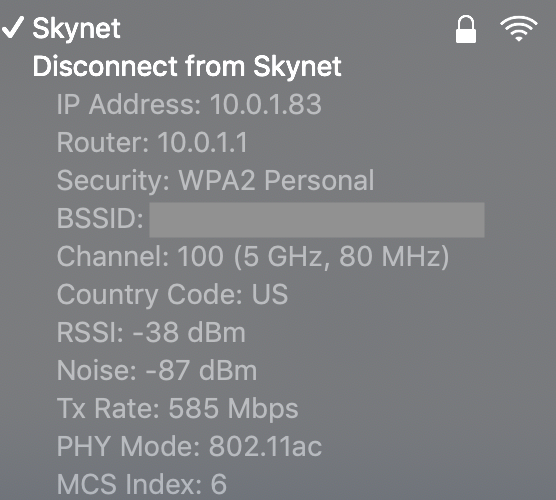Click the WPA2 Personal value text
Screen dimensions: 556x500
pyautogui.click(x=276, y=180)
